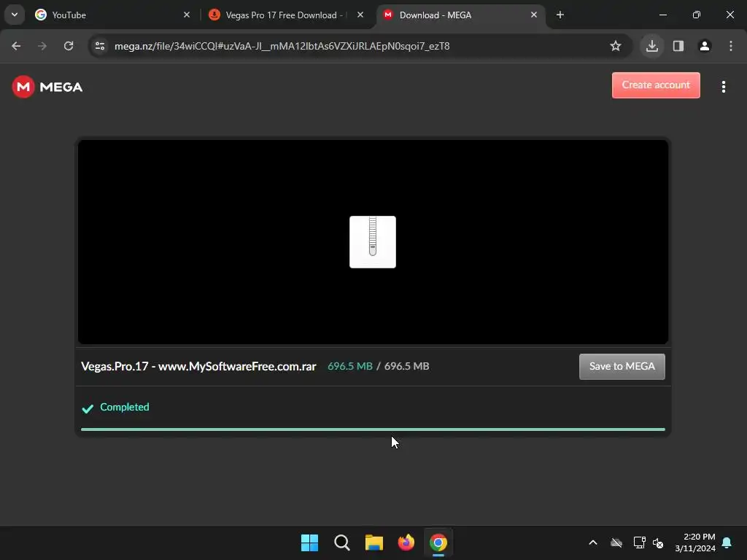Click the Completed status label
Screen dimensions: 747x560
pyautogui.click(x=124, y=407)
